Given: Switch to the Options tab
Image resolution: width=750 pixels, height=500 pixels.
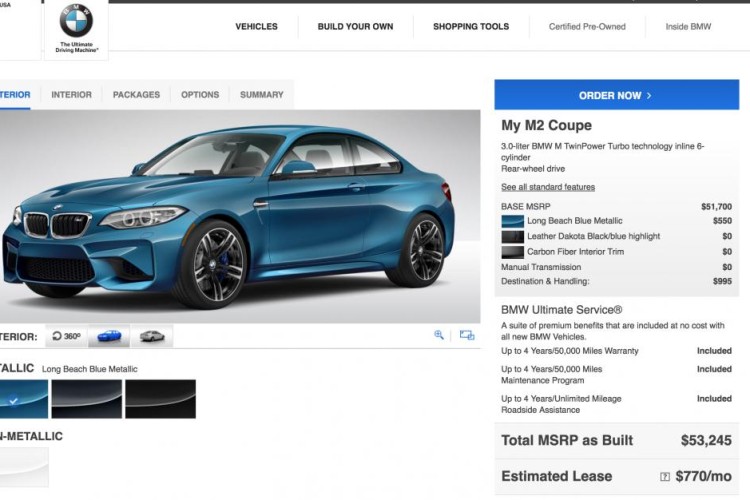Looking at the screenshot, I should [x=200, y=95].
